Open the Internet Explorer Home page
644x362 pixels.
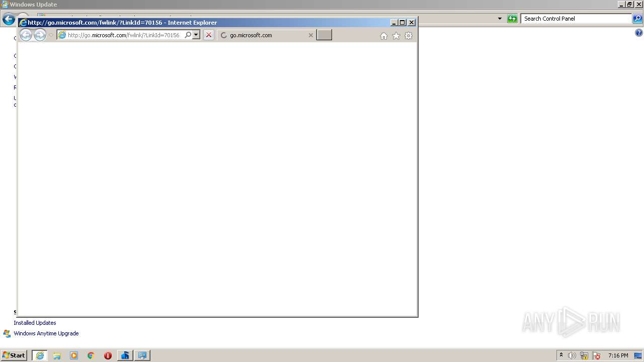click(384, 36)
